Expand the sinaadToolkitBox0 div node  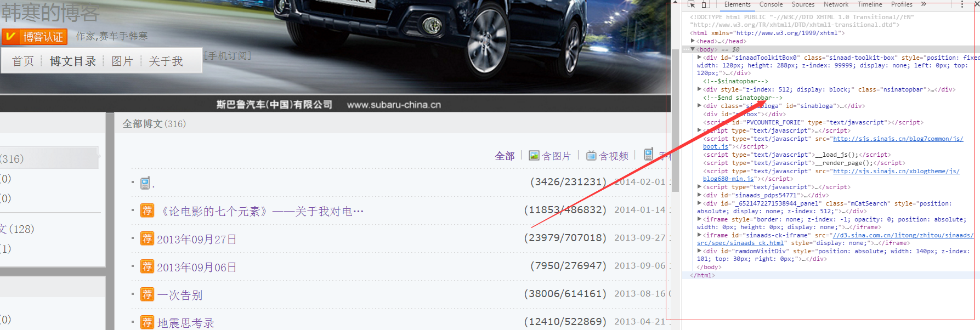tap(699, 58)
